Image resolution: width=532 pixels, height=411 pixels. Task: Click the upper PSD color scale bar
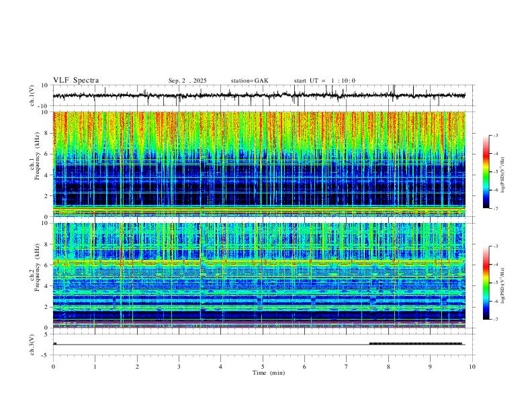click(x=486, y=172)
